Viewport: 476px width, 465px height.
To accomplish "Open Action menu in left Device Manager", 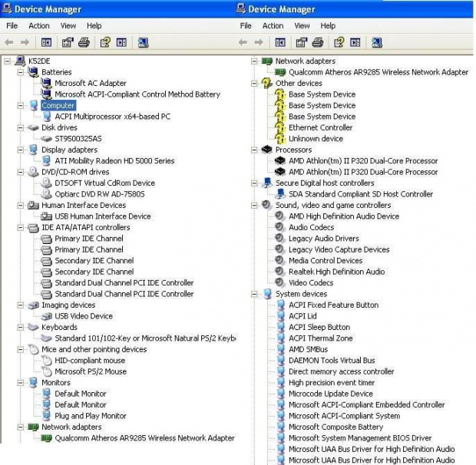I will click(x=39, y=26).
